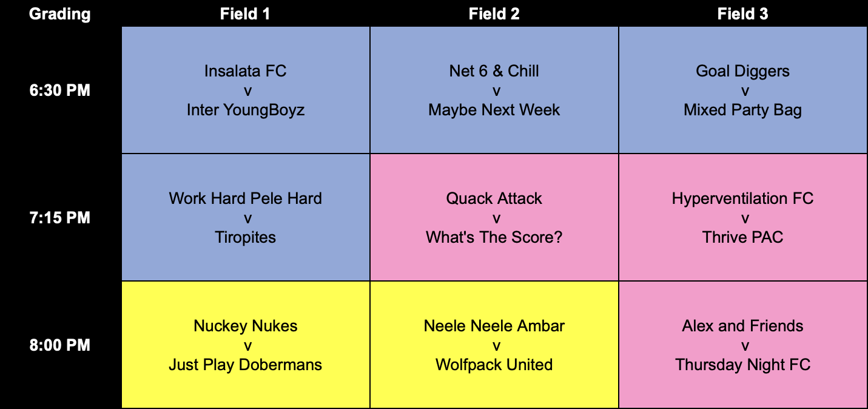The image size is (868, 409).
Task: Select the Hyperventilation FC v Thrive PAC cell
Action: point(743,217)
